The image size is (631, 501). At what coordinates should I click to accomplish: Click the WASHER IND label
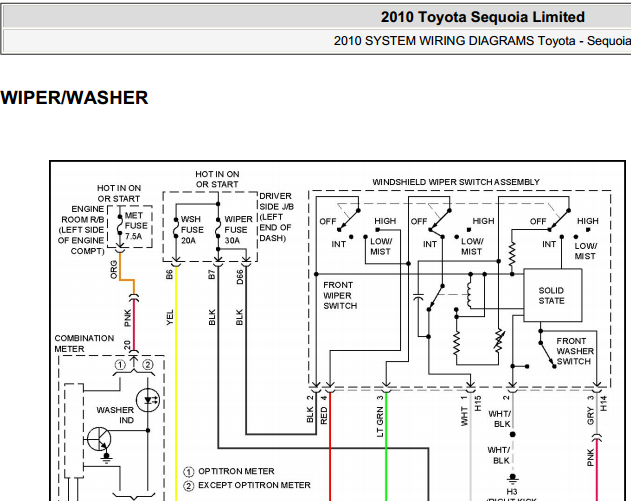[115, 415]
